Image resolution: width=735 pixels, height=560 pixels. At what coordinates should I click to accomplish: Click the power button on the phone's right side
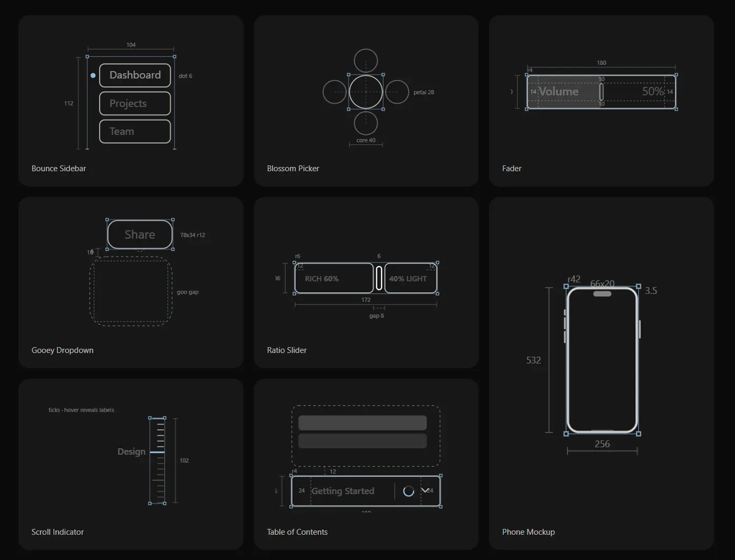(640, 329)
